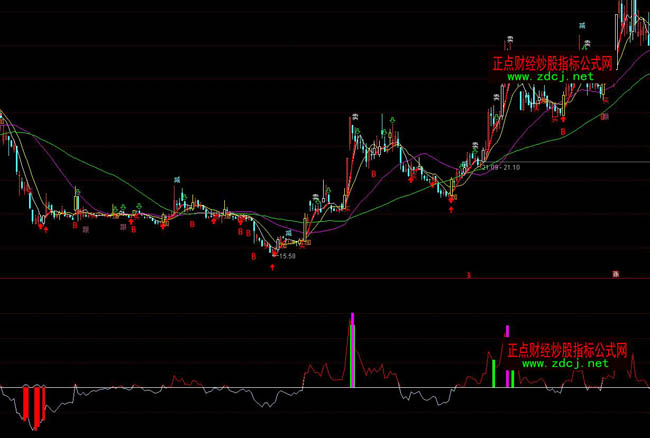Click the red up arrow below the 15.58 low
This screenshot has height=438, width=650.
272,267
